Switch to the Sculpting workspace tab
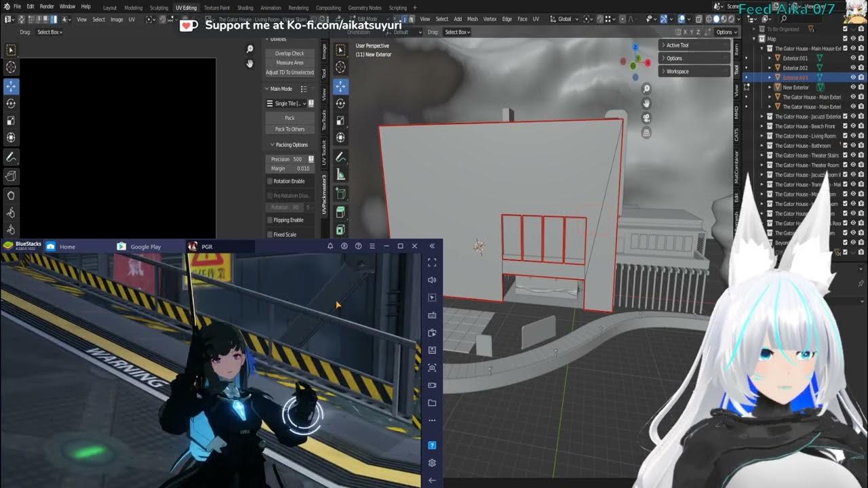The image size is (868, 488). point(159,8)
